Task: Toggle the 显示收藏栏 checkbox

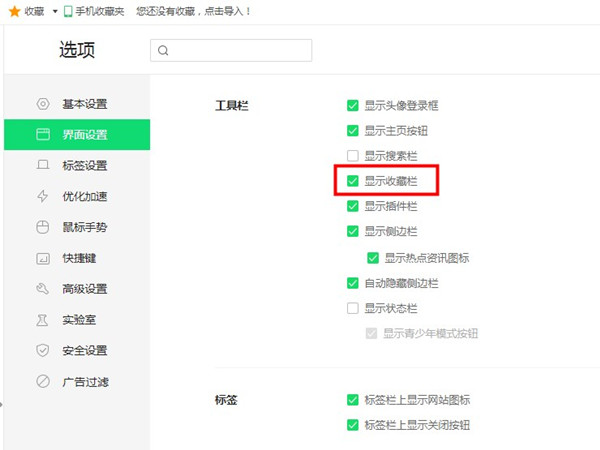Action: (352, 181)
